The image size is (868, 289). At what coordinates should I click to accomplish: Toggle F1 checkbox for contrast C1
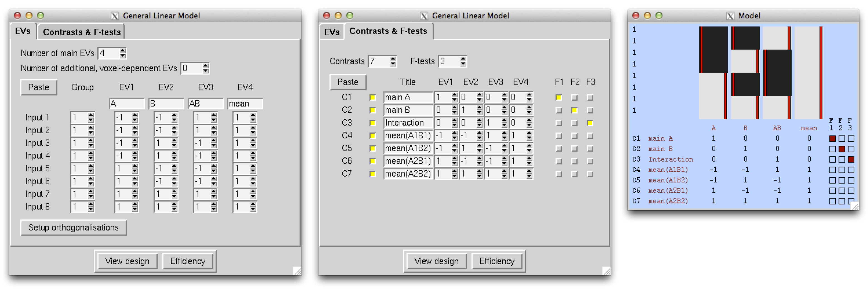click(558, 98)
